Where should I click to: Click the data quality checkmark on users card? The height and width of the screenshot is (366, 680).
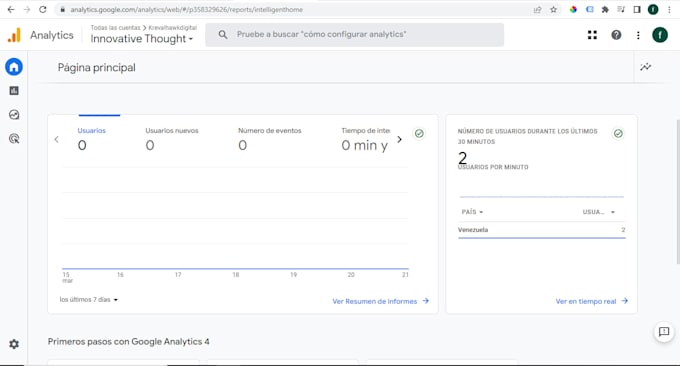pyautogui.click(x=419, y=134)
